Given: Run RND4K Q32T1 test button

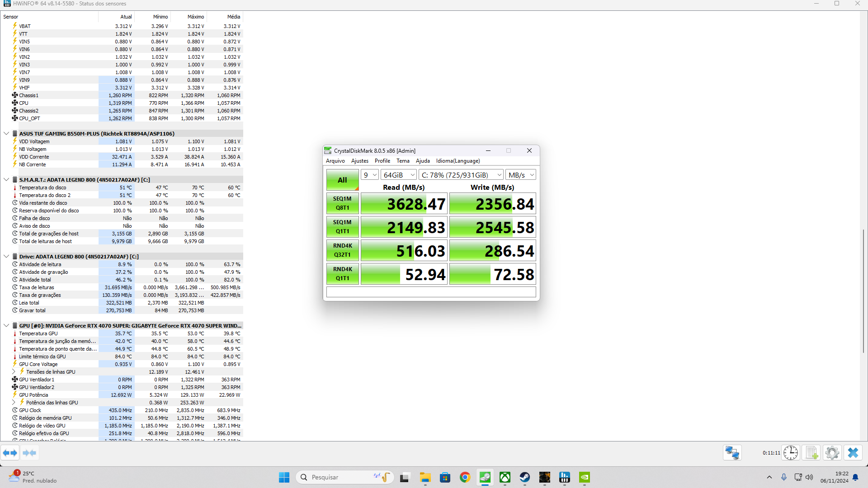Looking at the screenshot, I should tap(343, 250).
